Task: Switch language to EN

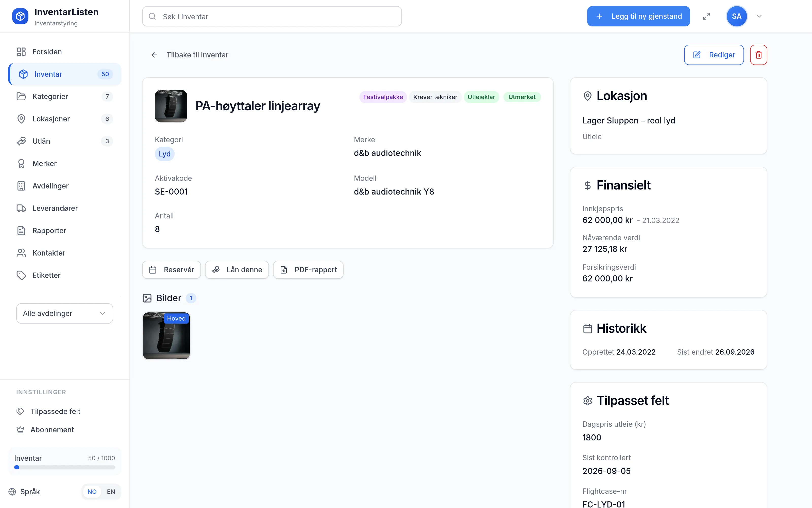Action: point(111,491)
